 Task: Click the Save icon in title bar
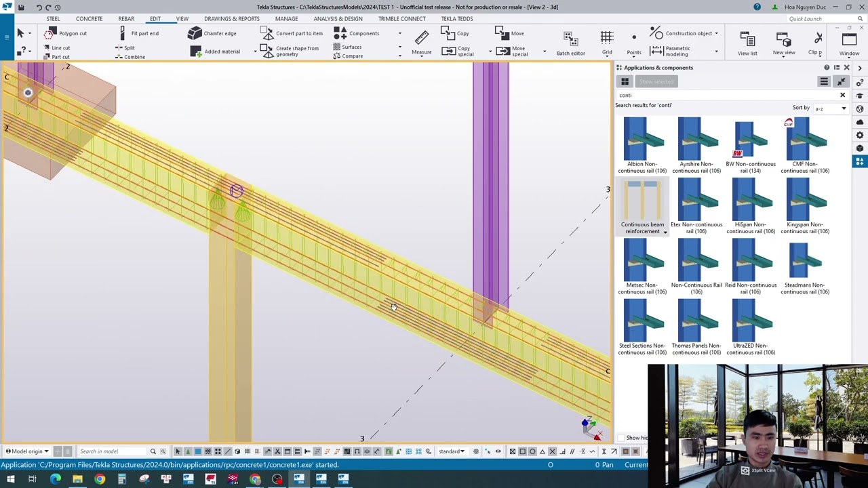click(x=22, y=7)
